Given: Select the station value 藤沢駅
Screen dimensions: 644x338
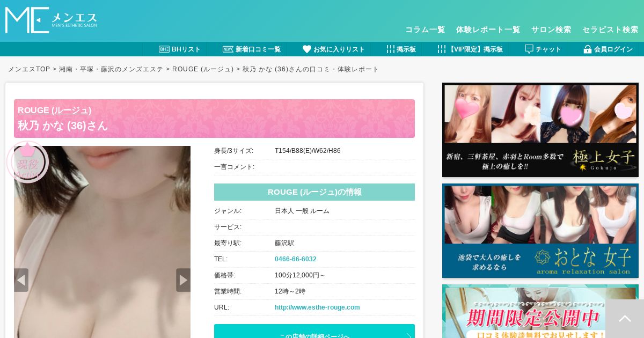Looking at the screenshot, I should 284,243.
